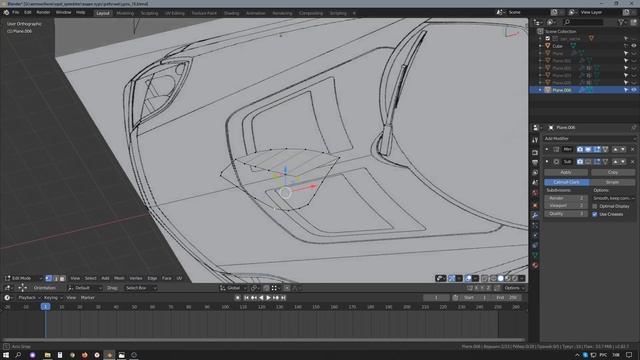Open the Global transform orientation dropdown
This screenshot has height=360, width=640.
pos(233,288)
